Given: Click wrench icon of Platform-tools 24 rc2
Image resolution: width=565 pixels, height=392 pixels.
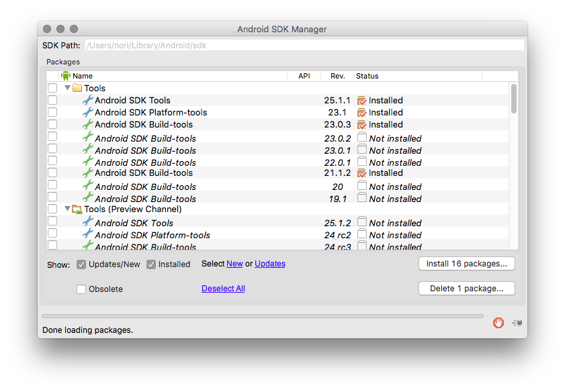Looking at the screenshot, I should tap(88, 234).
